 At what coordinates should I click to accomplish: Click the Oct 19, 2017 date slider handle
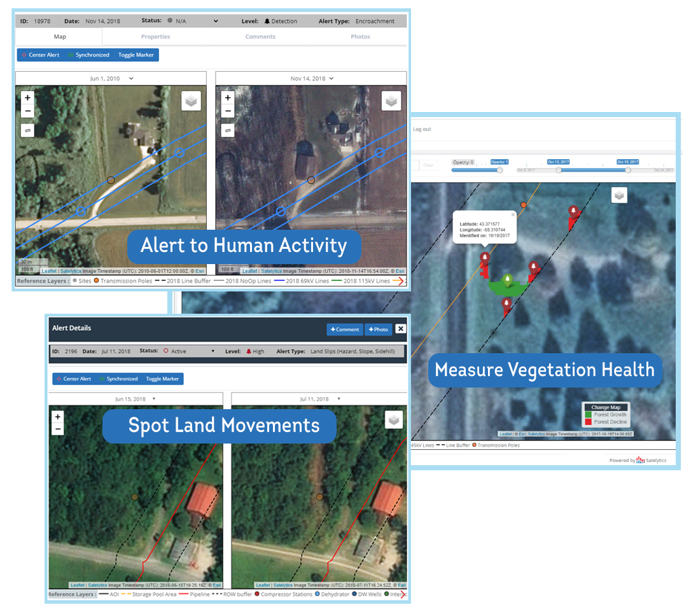[628, 170]
